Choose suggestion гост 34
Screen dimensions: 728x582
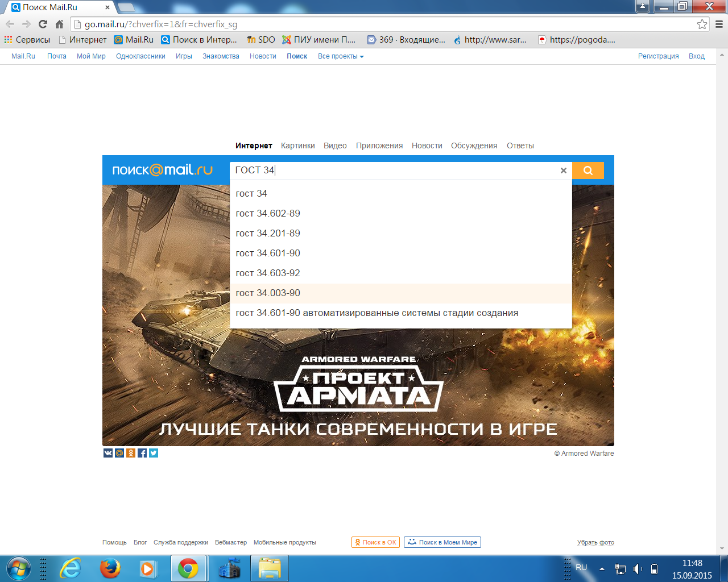[x=401, y=194]
